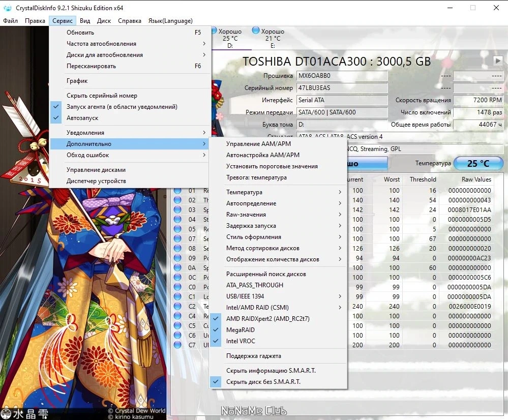Click 'Метод сортировки дисков' submenu

[278, 248]
